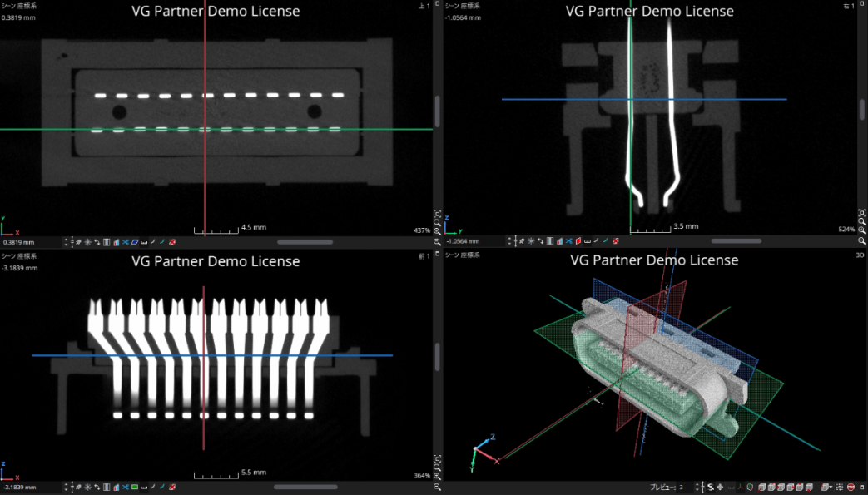Click the shield icon in 3D view toolbar

749,487
